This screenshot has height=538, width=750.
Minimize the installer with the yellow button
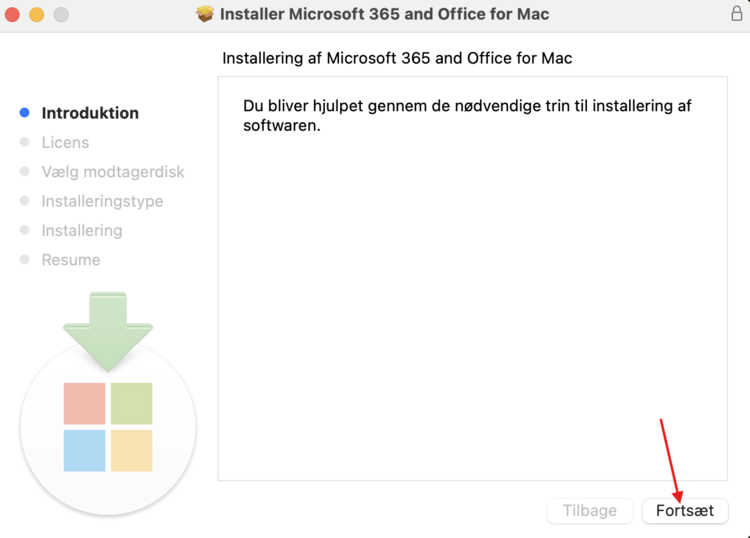[x=37, y=15]
